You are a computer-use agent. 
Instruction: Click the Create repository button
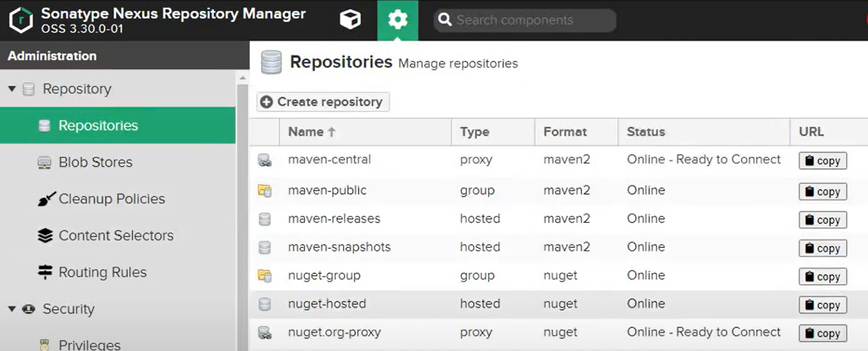point(323,102)
